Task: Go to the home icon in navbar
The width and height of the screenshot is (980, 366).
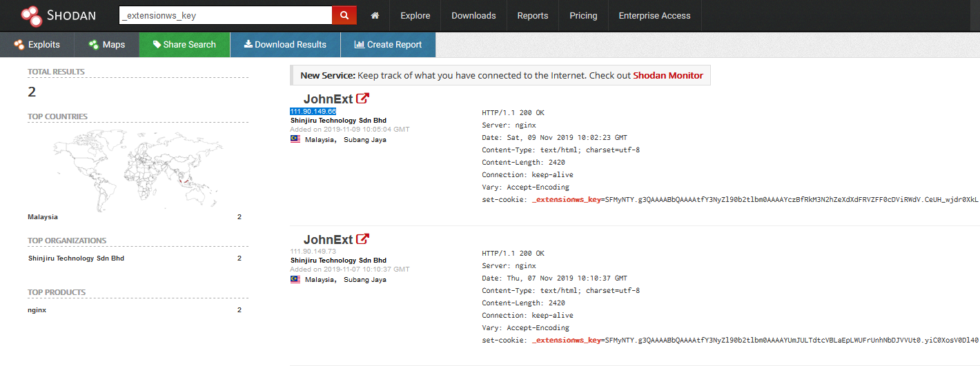Action: point(375,15)
